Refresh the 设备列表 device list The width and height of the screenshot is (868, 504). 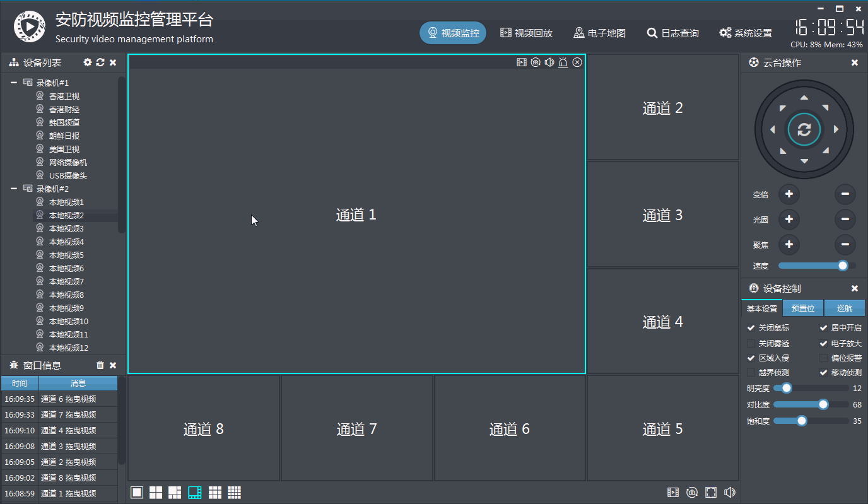(x=100, y=62)
